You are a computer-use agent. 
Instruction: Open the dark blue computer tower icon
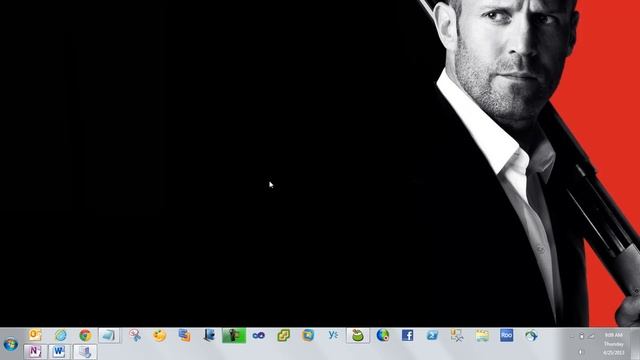tap(209, 336)
